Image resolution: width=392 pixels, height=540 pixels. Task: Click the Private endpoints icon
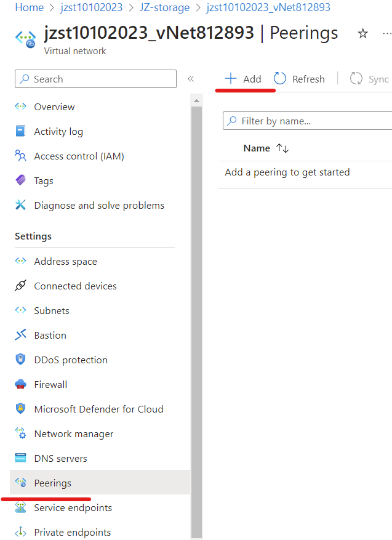pyautogui.click(x=21, y=532)
